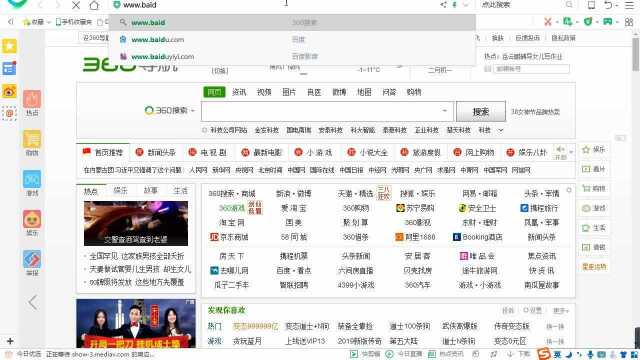Screen dimensions: 640x360
Task: Expand the arrow at the category tabs' right end
Action: pos(571,152)
